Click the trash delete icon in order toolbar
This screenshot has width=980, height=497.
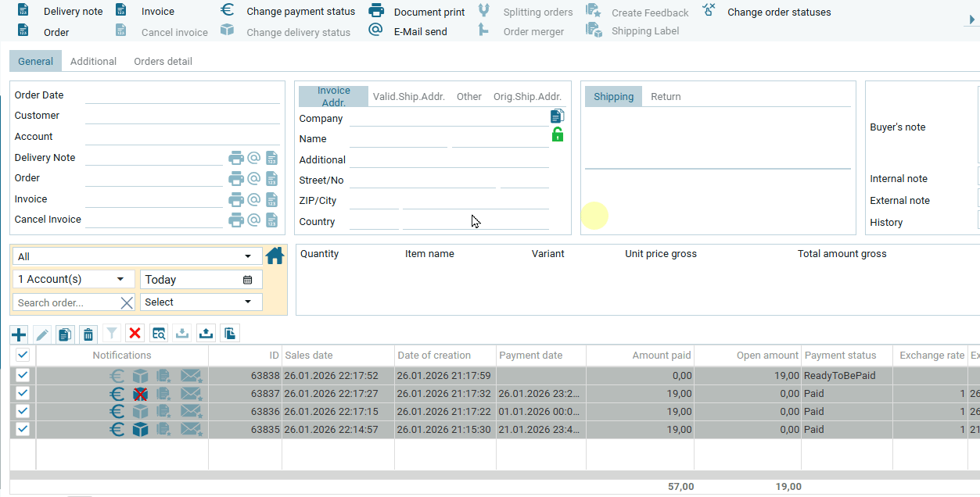tap(88, 334)
